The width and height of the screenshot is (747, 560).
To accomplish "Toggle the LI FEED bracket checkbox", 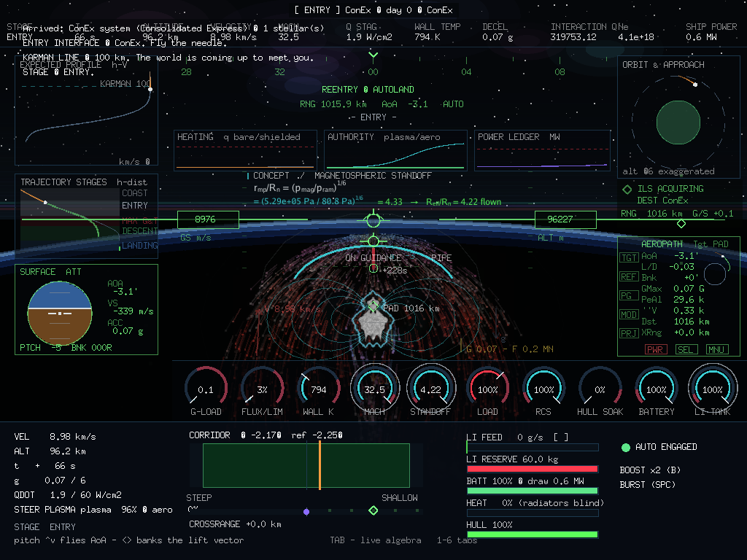I will (561, 437).
